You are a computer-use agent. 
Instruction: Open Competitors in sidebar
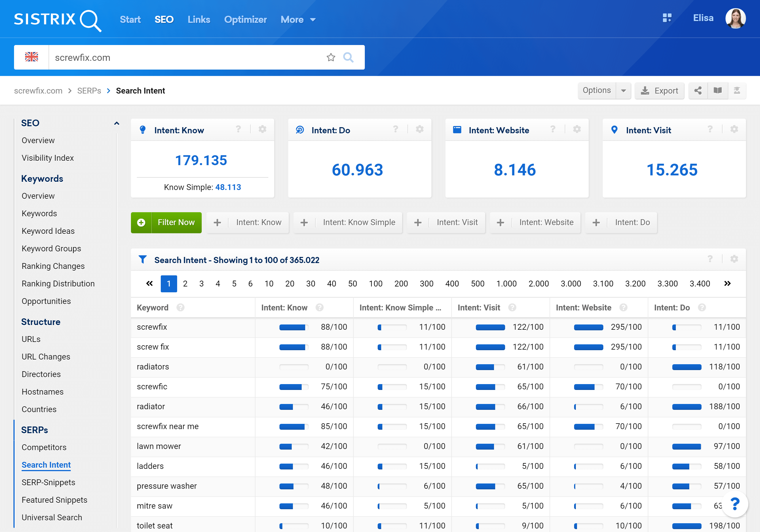tap(44, 447)
